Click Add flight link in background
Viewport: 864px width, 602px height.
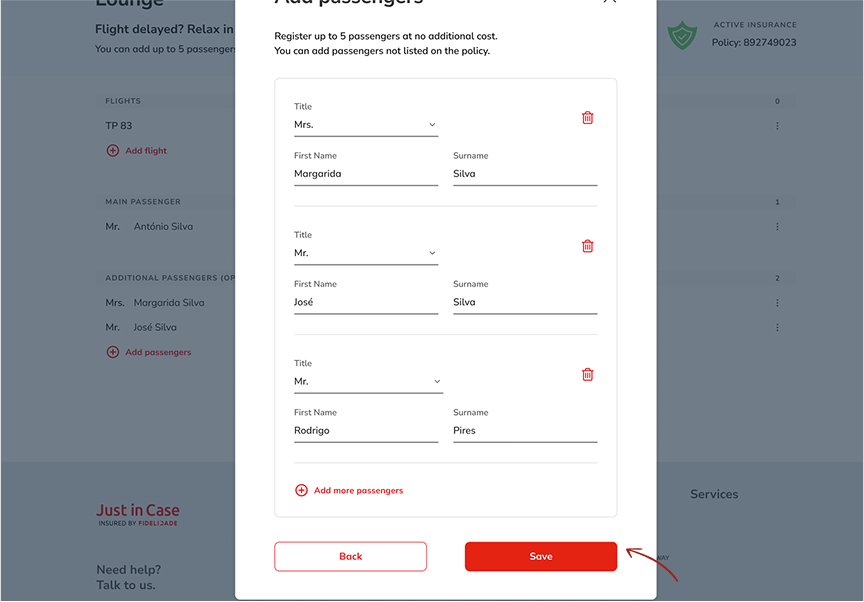(146, 151)
